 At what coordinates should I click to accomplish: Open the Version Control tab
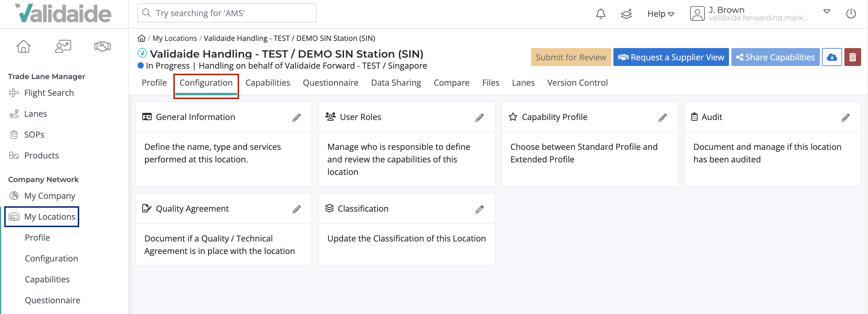pos(577,82)
